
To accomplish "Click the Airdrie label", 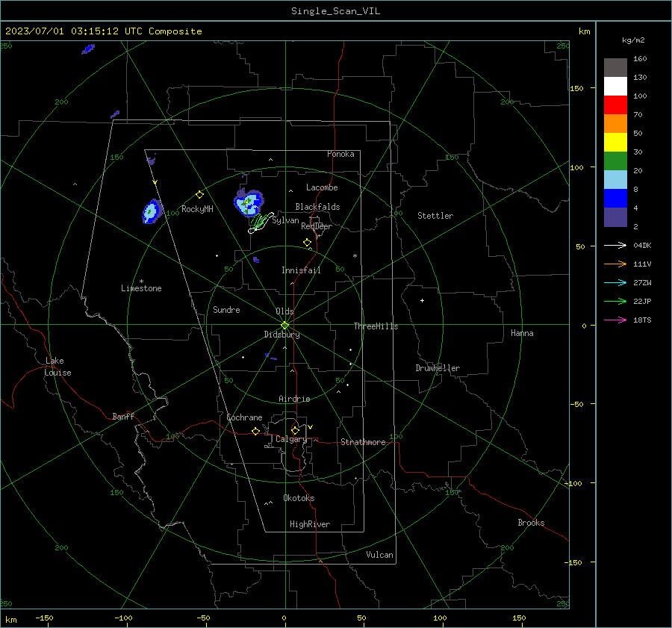I will (294, 399).
